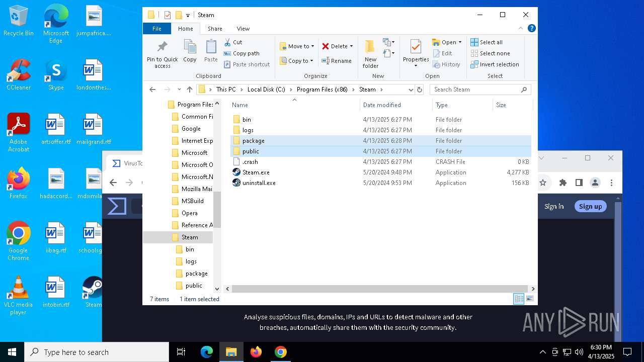Screen dimensions: 644x362
Task: Open CCleaner desktop icon
Action: pyautogui.click(x=18, y=75)
